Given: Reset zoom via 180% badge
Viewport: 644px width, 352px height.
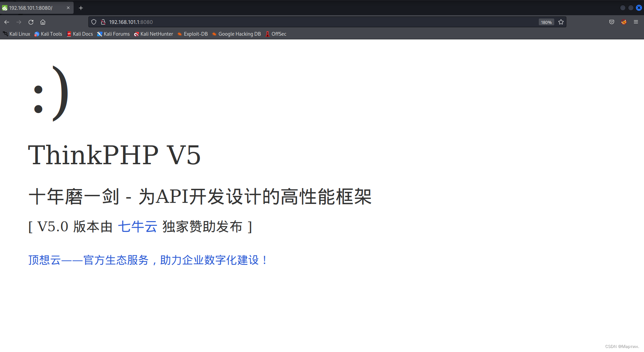Looking at the screenshot, I should [546, 22].
